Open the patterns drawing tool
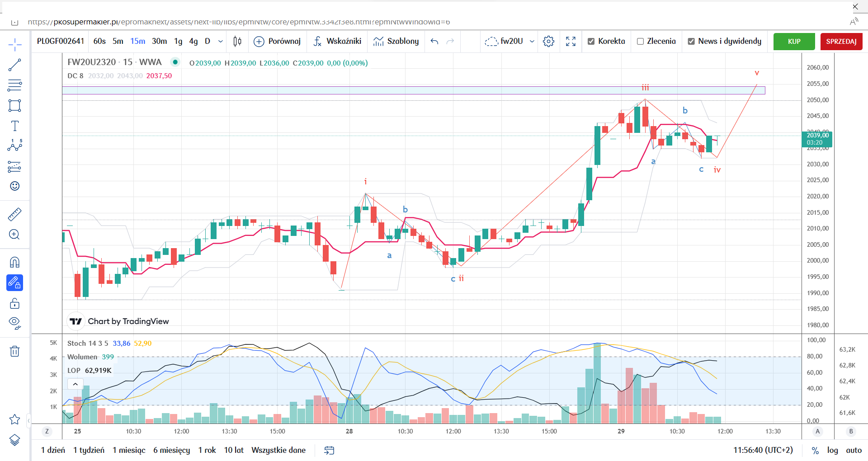The image size is (868, 461). point(14,145)
